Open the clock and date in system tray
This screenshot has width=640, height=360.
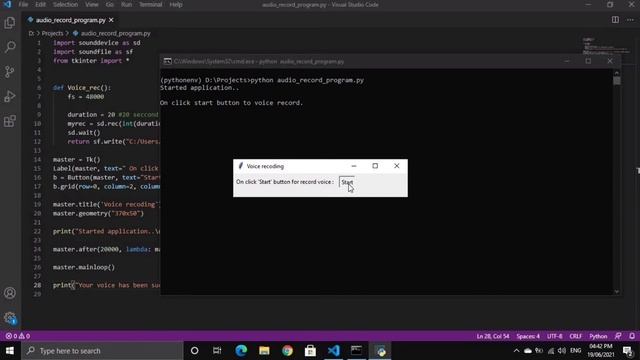(601, 351)
